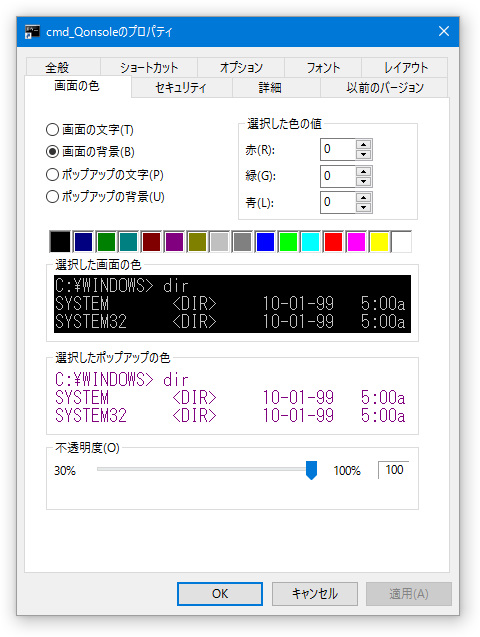This screenshot has width=480, height=637.
Task: Switch to the フォント tab
Action: coord(323,67)
